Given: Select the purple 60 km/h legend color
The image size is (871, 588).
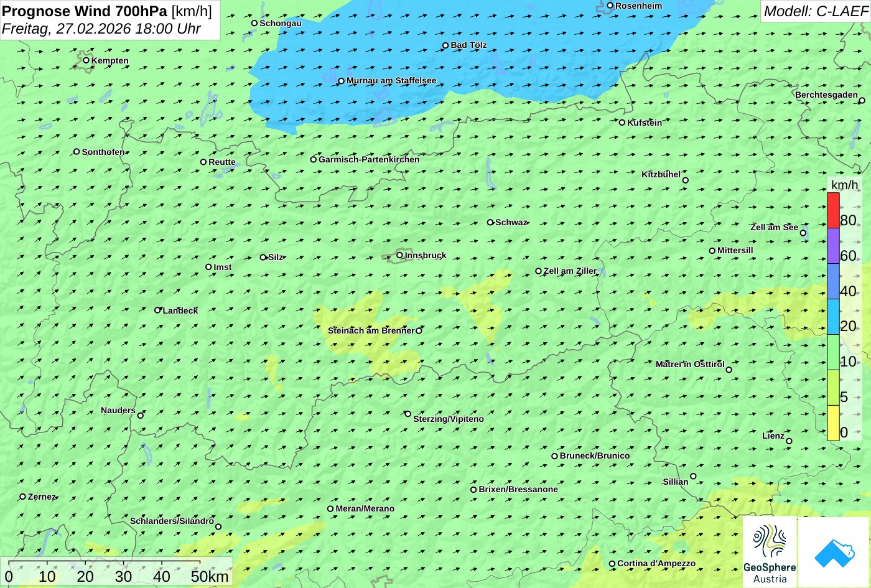Looking at the screenshot, I should tap(833, 246).
